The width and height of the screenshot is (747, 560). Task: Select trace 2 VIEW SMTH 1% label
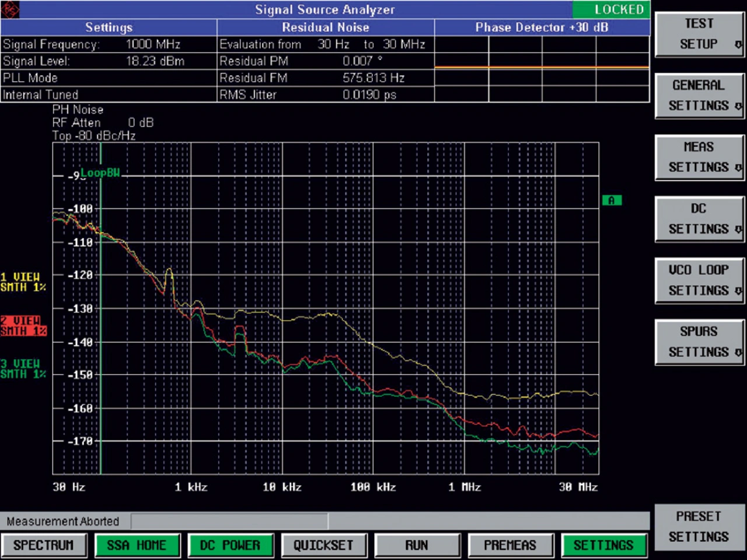[x=23, y=325]
